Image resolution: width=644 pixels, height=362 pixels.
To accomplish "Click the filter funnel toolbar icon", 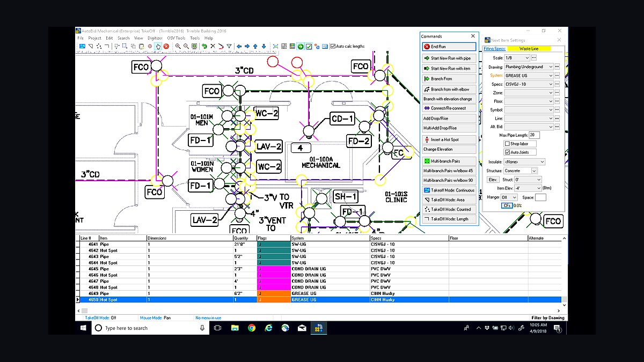I will [229, 46].
